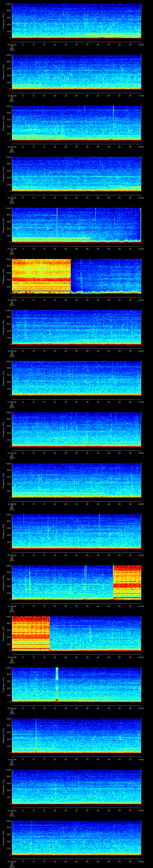Click the spectrogram panel starting at 23:44:00
Viewport: 153px width, 868px height.
76,786
